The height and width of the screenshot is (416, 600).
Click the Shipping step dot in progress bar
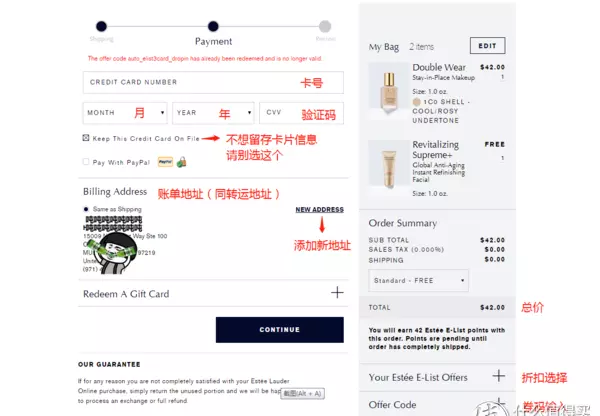[x=101, y=26]
